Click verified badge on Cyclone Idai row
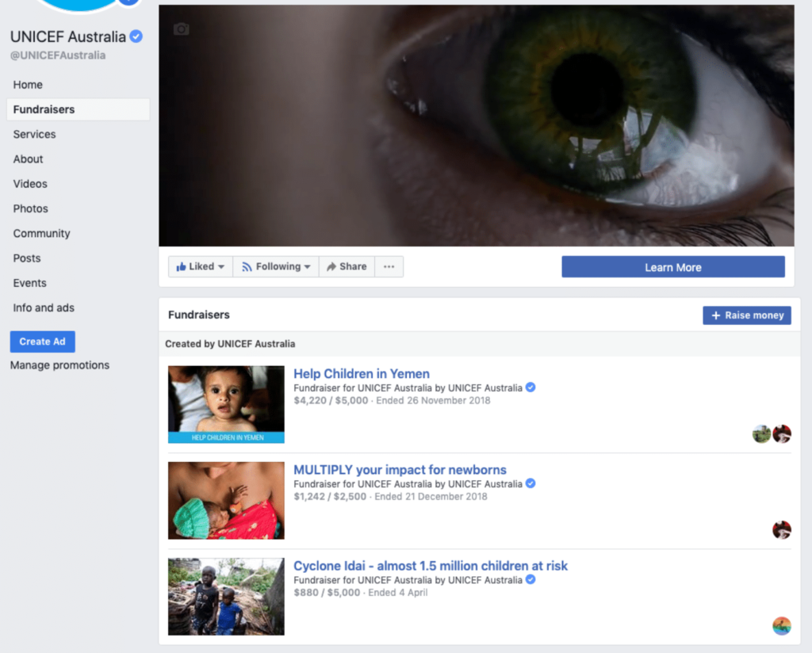Screen dimensions: 812x653 [x=530, y=579]
